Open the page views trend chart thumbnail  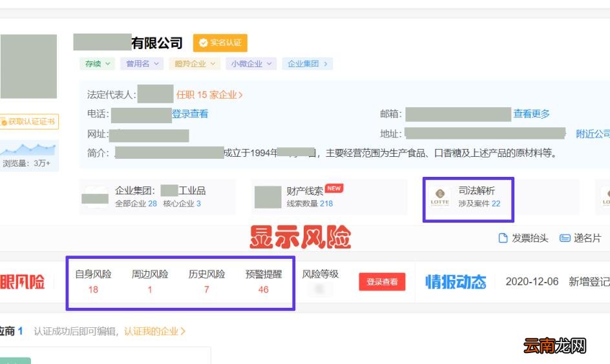[29, 150]
